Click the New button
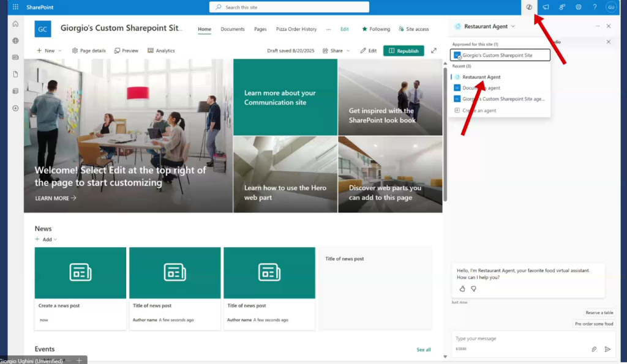Screen dimensions: 627x364 click(x=45, y=51)
